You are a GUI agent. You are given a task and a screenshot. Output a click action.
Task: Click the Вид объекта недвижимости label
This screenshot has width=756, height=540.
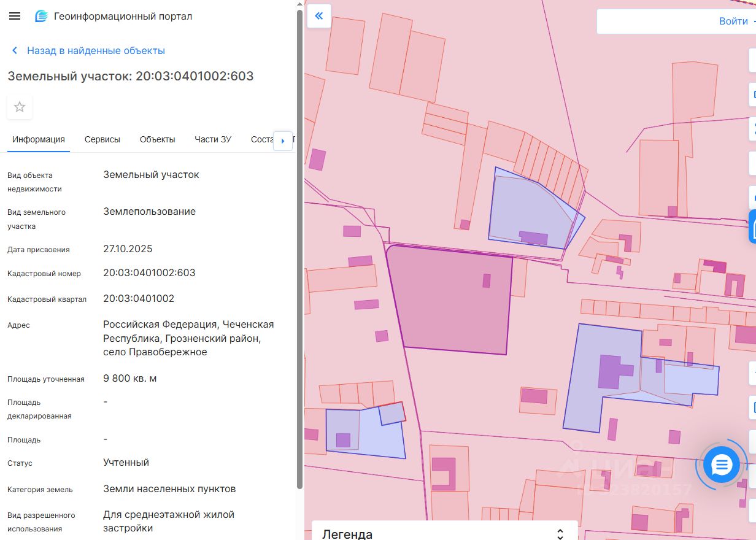pyautogui.click(x=34, y=182)
